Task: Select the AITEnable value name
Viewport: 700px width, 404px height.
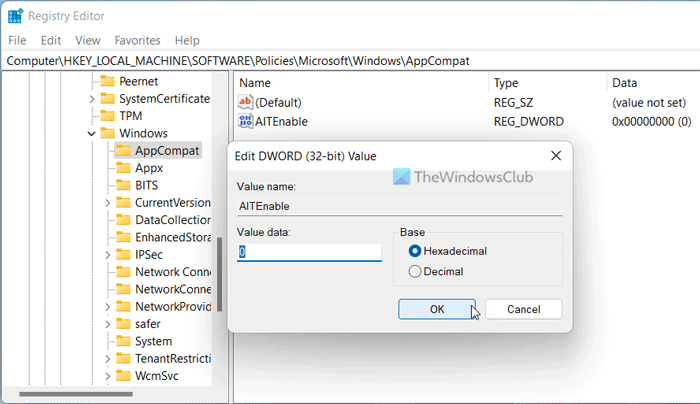Action: 281,121
